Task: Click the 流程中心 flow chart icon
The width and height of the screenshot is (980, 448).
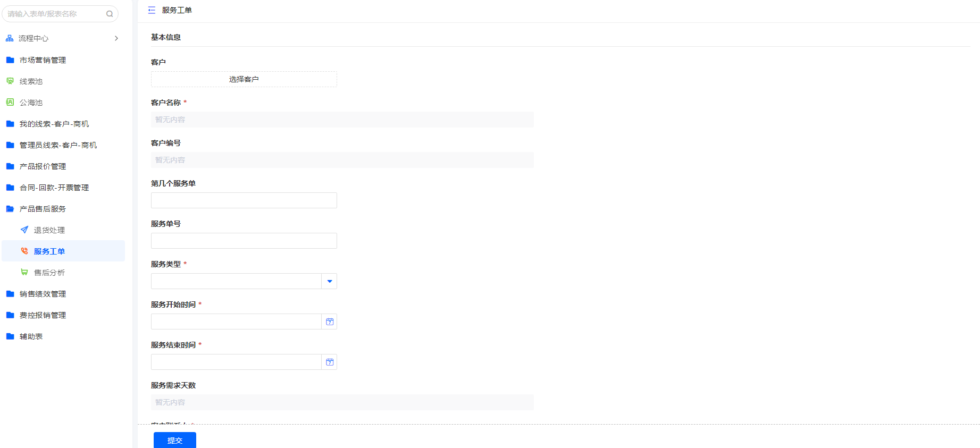Action: pos(10,38)
